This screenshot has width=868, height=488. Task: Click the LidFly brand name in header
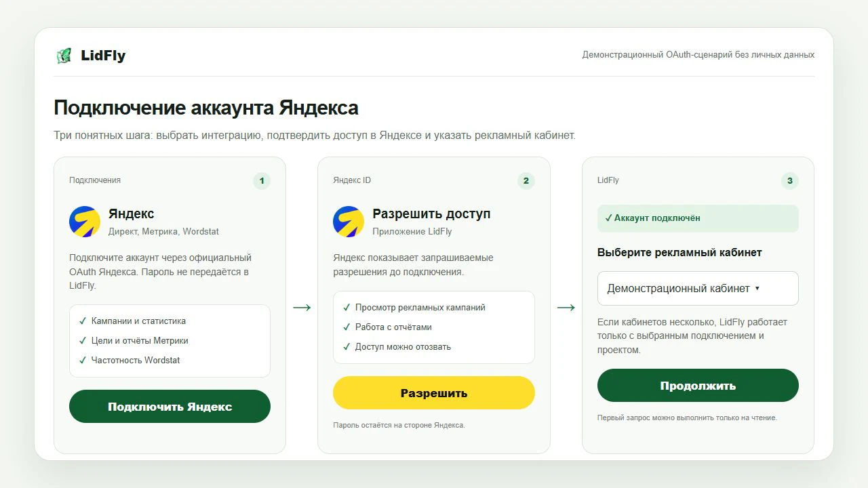coord(103,56)
